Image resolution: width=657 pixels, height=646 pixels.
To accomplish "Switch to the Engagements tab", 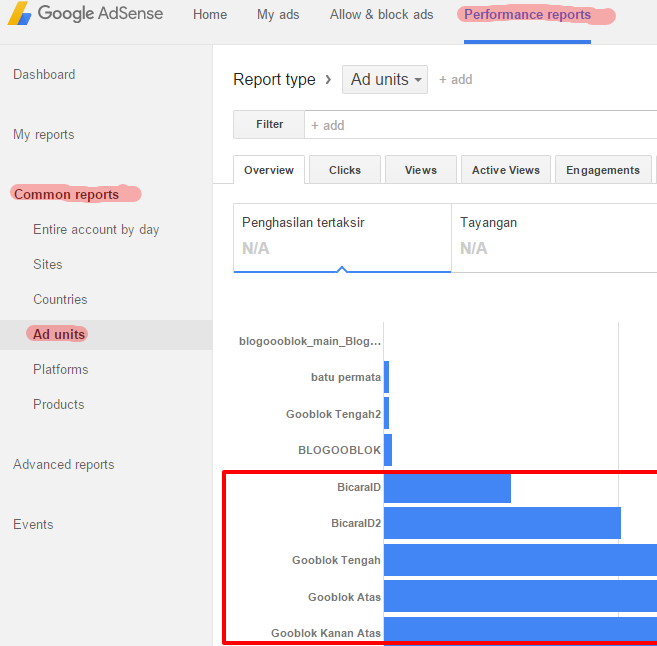I will tap(603, 170).
